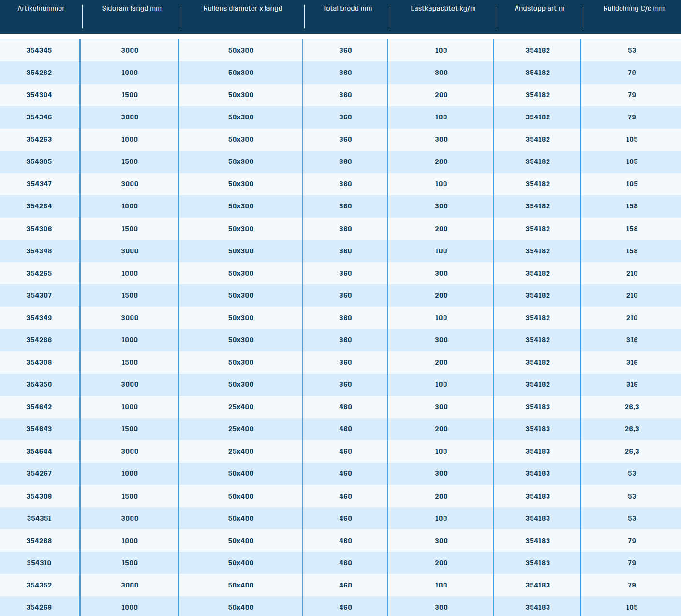Select article number 354349
The width and height of the screenshot is (681, 616).
pos(39,318)
